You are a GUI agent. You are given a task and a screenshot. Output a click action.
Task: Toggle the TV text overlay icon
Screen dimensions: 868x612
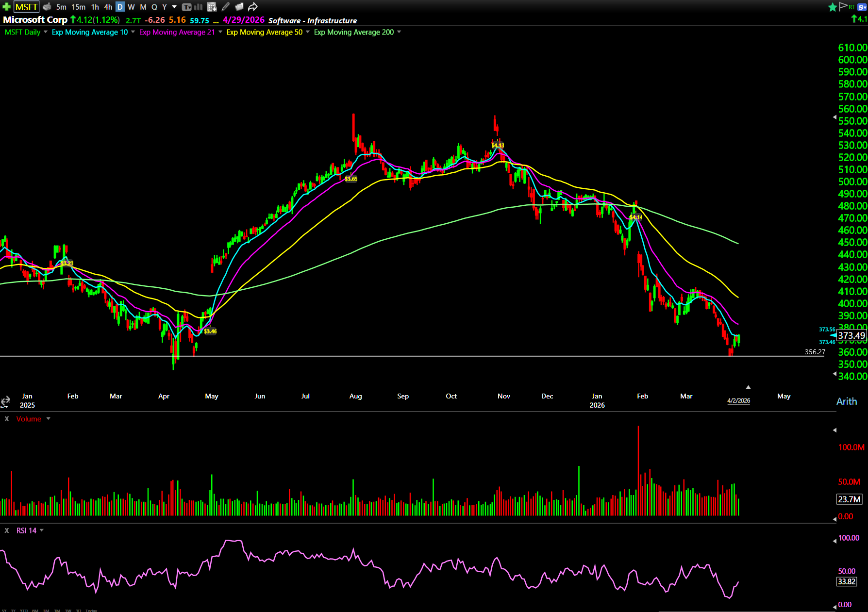(186, 7)
